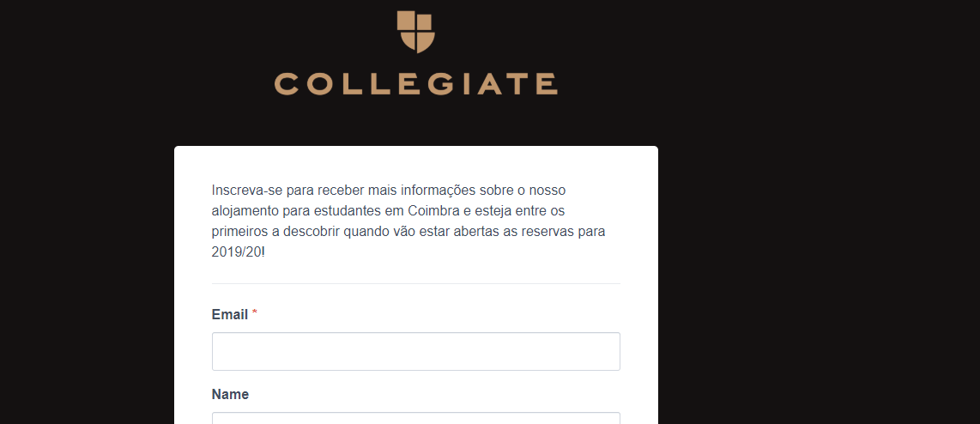Focus the Email input field

click(x=415, y=351)
